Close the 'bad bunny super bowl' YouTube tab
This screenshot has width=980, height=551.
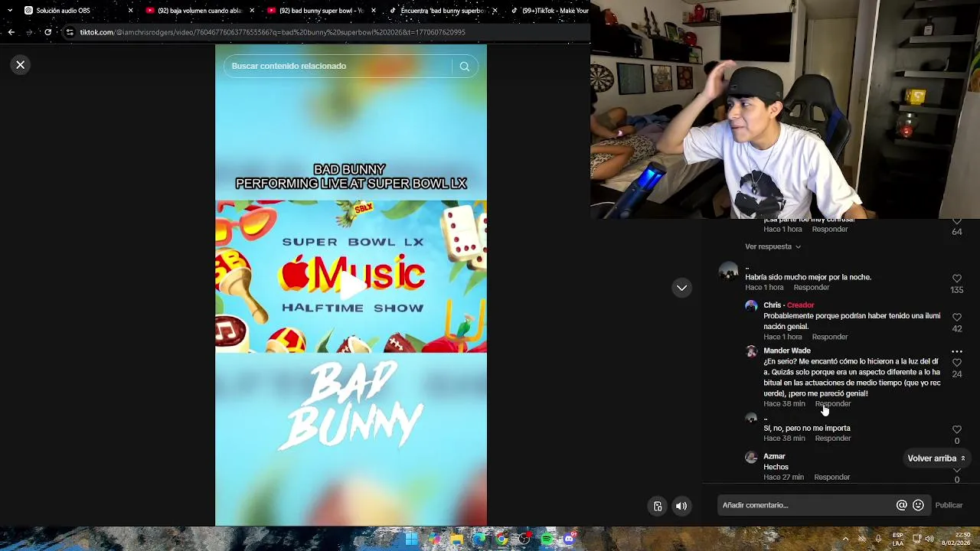(x=374, y=11)
